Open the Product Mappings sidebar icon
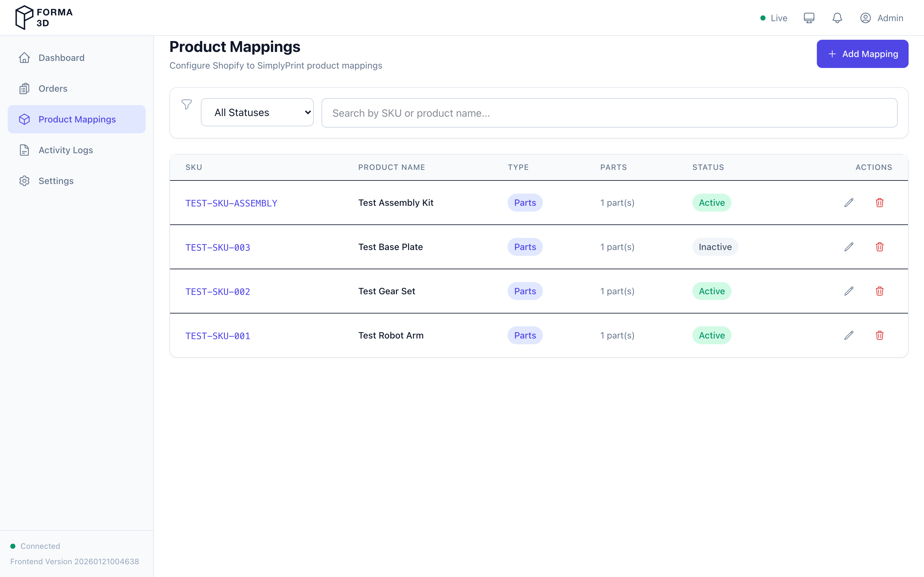Screen dimensions: 924x577 24,119
